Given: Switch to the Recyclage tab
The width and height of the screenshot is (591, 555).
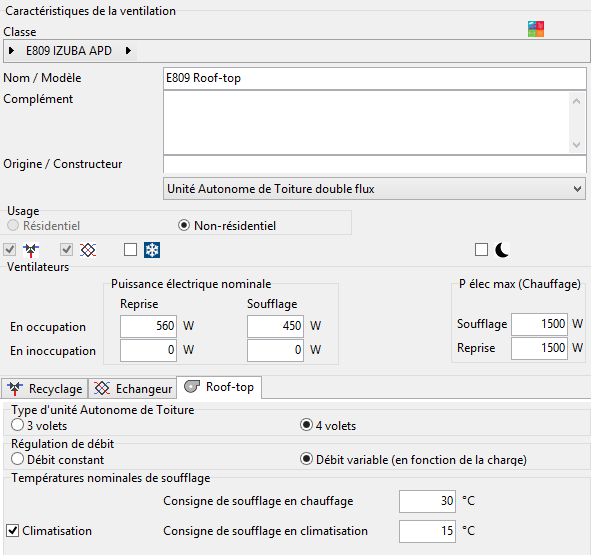Looking at the screenshot, I should coord(44,388).
